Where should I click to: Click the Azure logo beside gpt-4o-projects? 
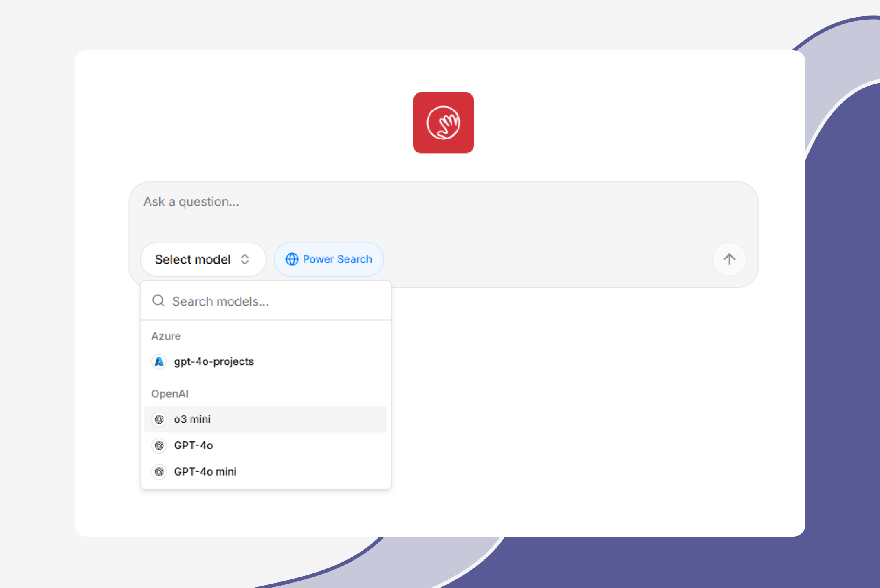159,361
